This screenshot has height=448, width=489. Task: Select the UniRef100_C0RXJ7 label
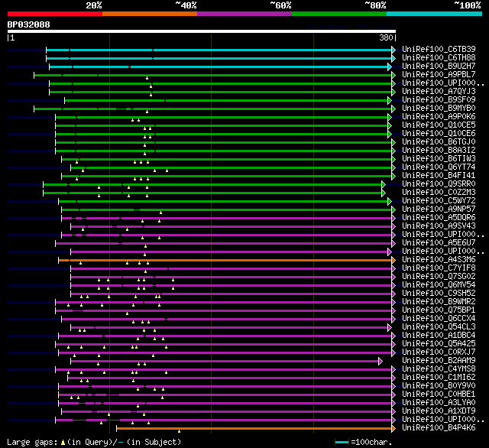439,352
